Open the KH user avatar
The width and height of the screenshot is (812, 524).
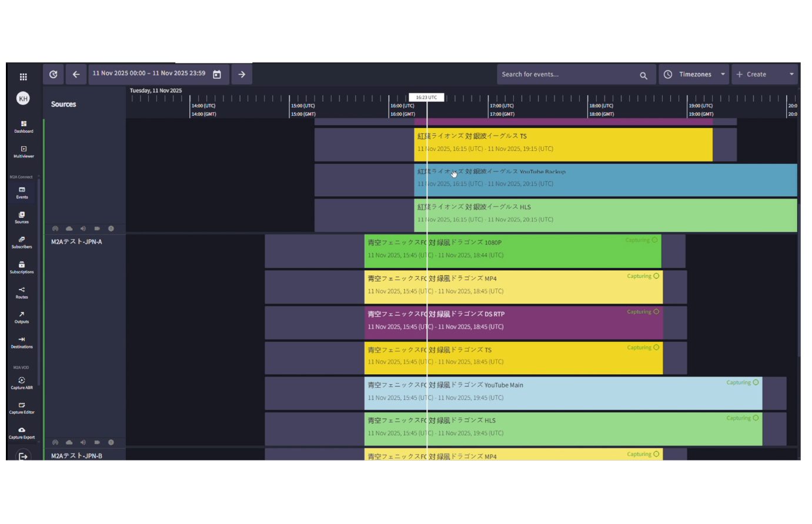23,99
